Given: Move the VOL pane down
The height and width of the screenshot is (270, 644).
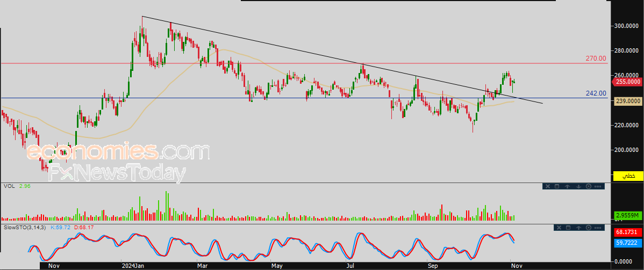Looking at the screenshot, I should click(578, 186).
